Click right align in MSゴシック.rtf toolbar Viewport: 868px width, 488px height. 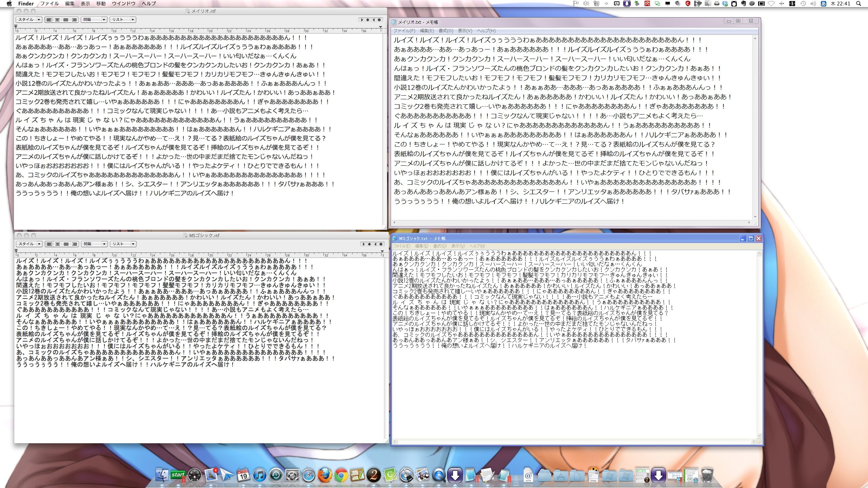point(75,244)
